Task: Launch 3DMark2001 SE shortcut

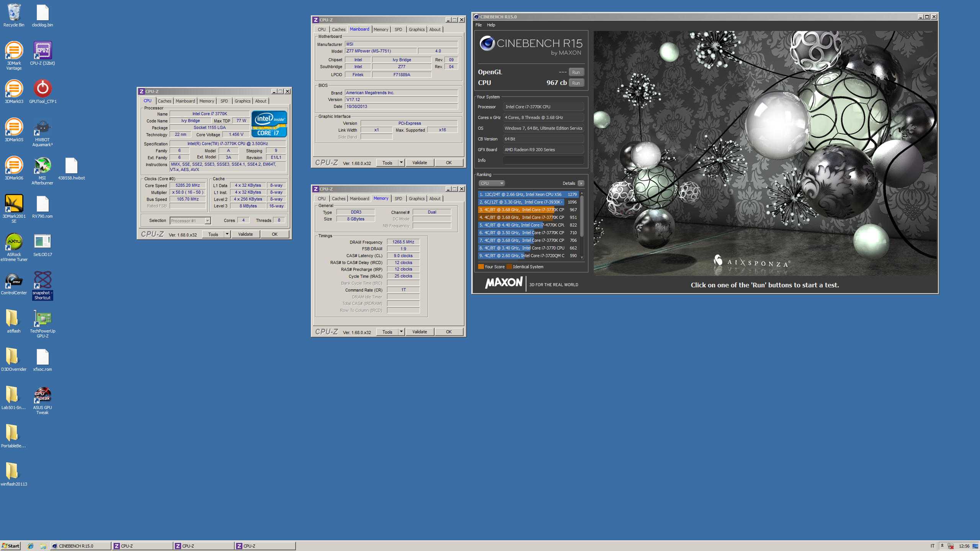Action: pyautogui.click(x=14, y=209)
